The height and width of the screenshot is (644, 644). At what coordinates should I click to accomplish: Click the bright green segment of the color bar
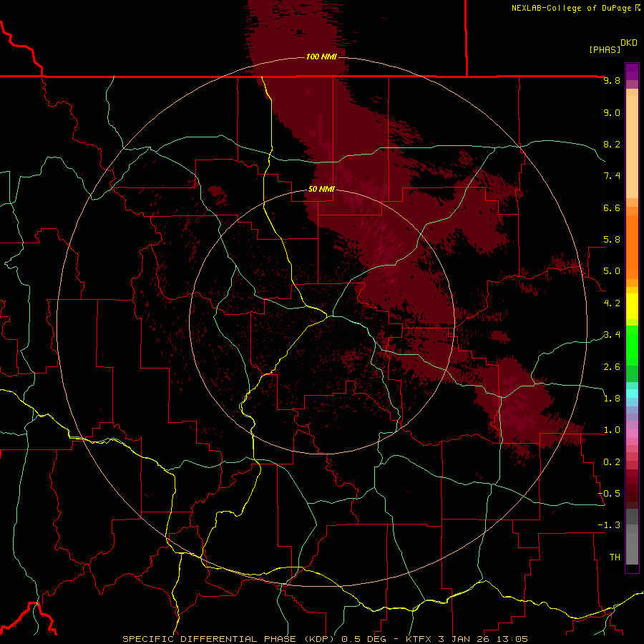pos(632,345)
